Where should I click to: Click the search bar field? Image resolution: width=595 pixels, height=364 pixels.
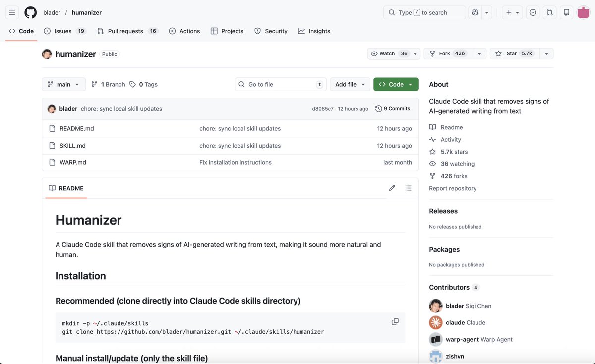pyautogui.click(x=424, y=12)
